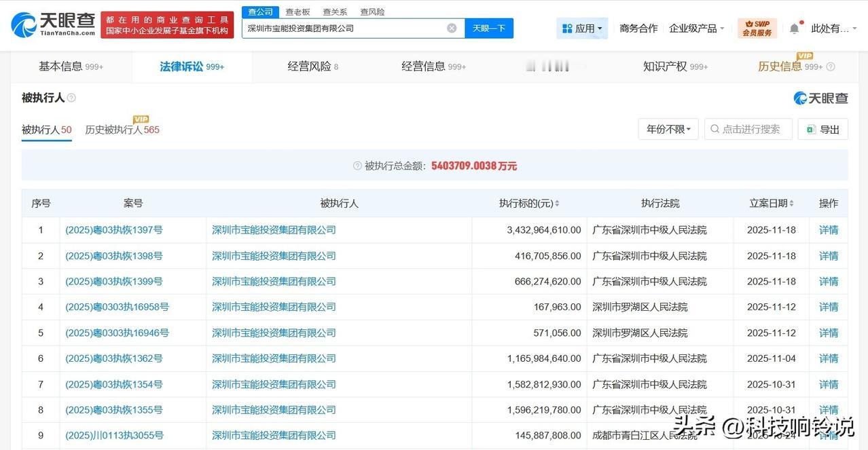Click 历史被执行人 565 VIP tab
Viewport: 868px width, 450px height.
(122, 130)
